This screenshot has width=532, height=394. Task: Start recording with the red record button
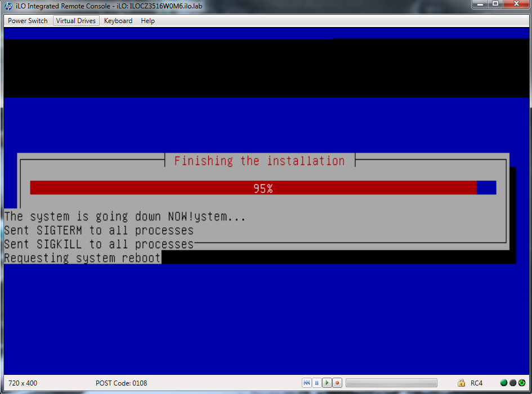(x=337, y=383)
